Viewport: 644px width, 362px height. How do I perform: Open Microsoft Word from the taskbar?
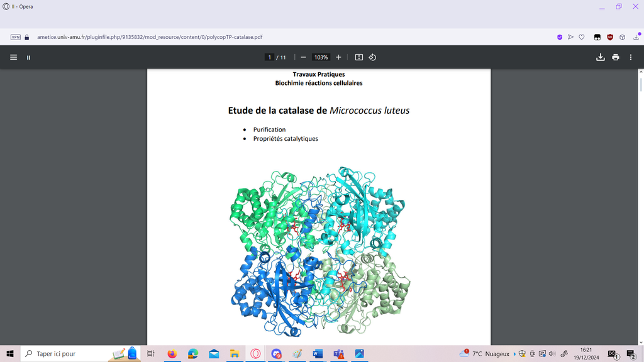[317, 354]
